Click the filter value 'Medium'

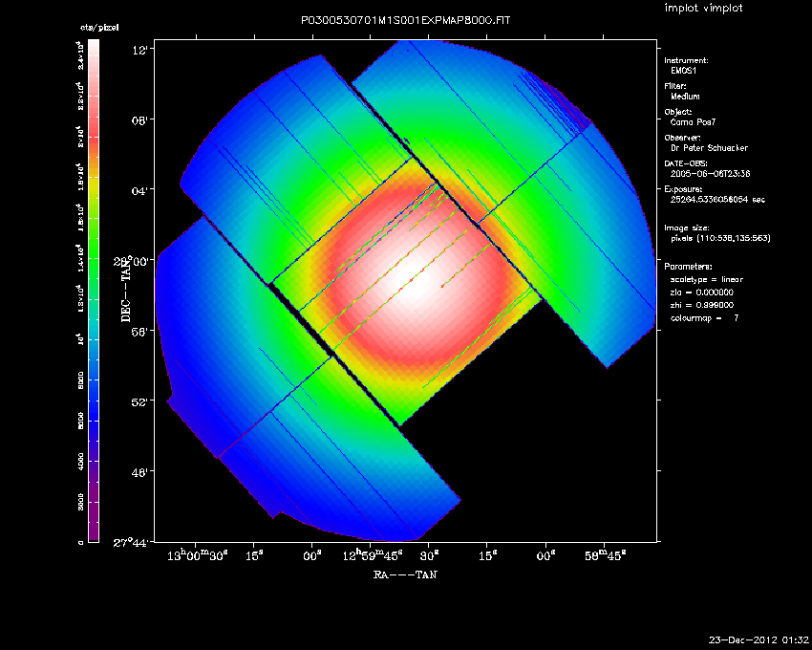point(685,97)
